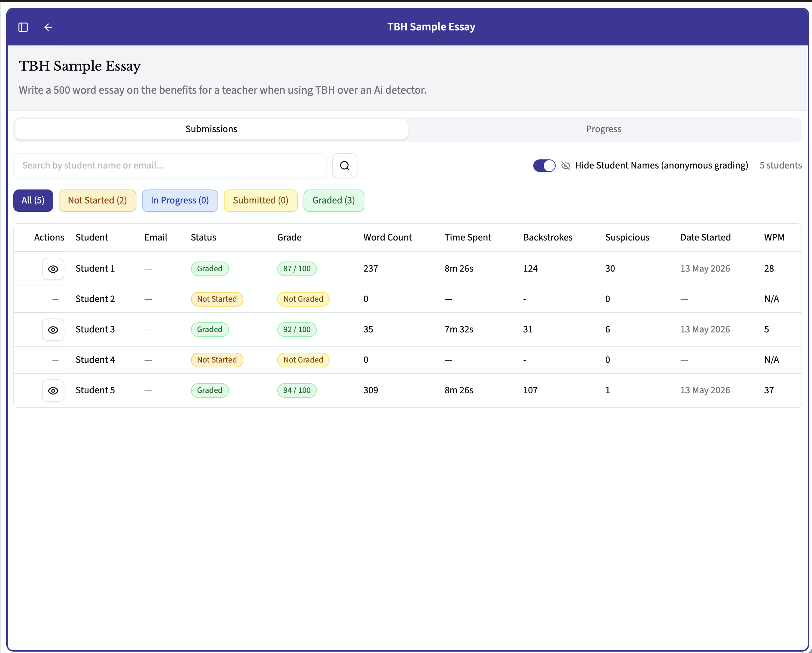The width and height of the screenshot is (812, 653).
Task: Click Student 2's Not Started badge
Action: tap(217, 299)
